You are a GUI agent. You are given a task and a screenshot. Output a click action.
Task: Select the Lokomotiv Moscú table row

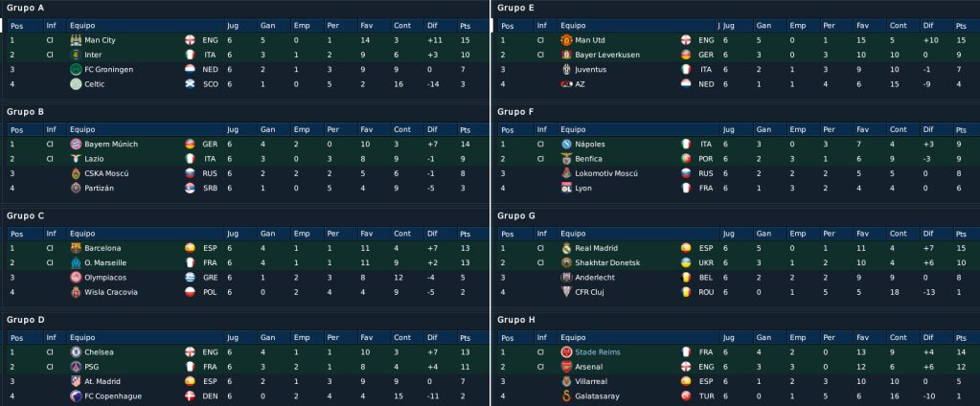735,173
